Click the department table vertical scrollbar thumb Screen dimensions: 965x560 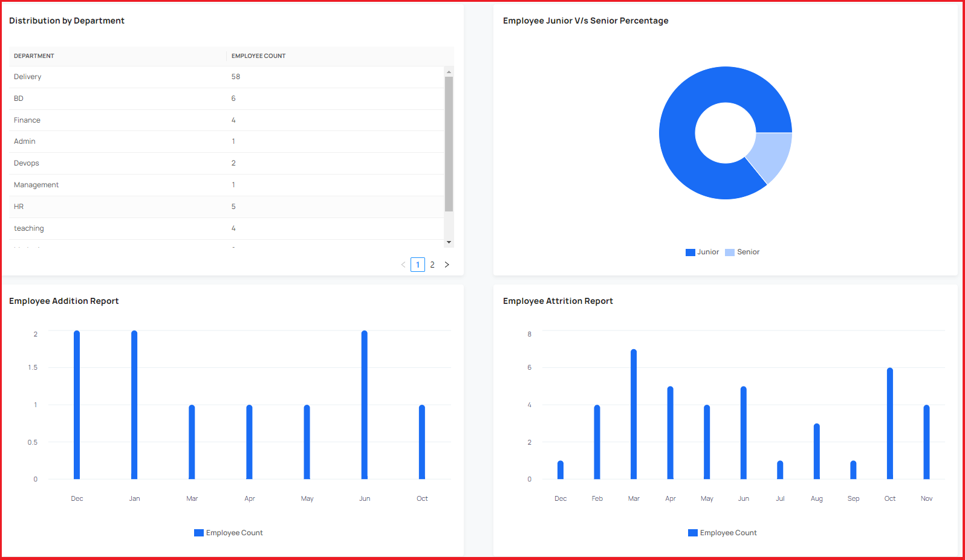449,144
